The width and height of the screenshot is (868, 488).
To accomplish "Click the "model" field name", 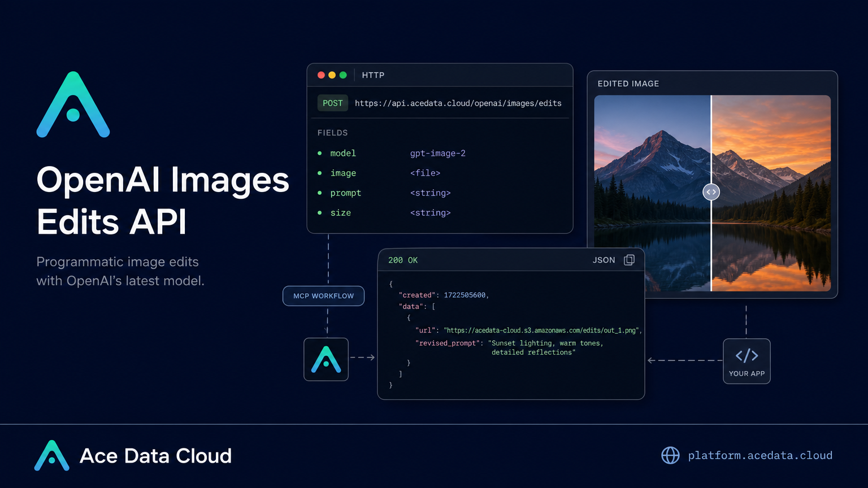I will coord(343,153).
